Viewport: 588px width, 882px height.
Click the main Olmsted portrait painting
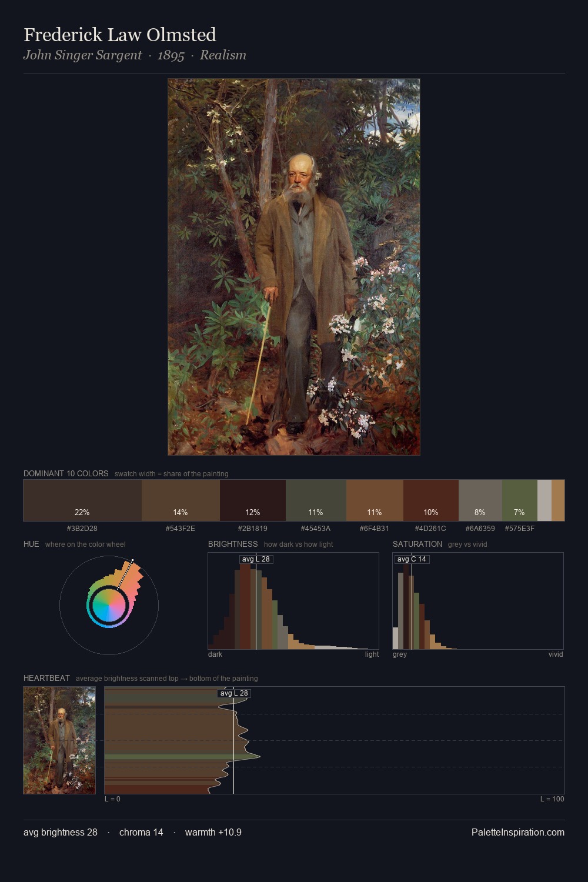click(294, 267)
